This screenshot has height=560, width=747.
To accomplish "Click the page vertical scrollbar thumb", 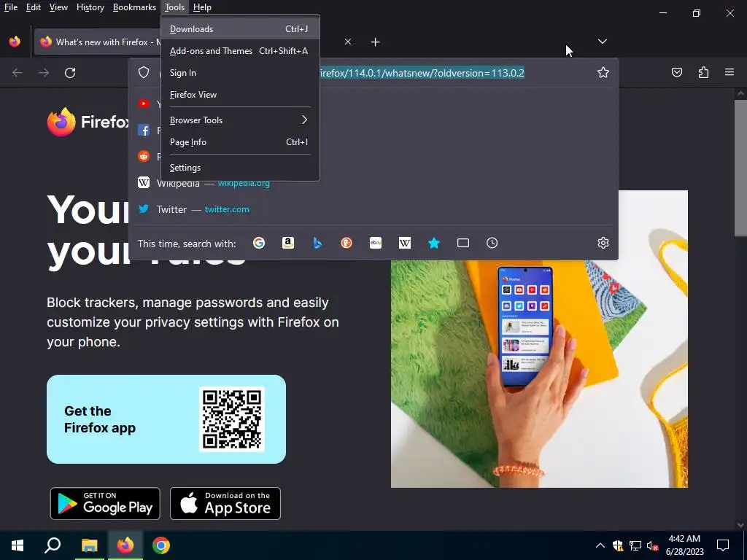I will pos(740,168).
